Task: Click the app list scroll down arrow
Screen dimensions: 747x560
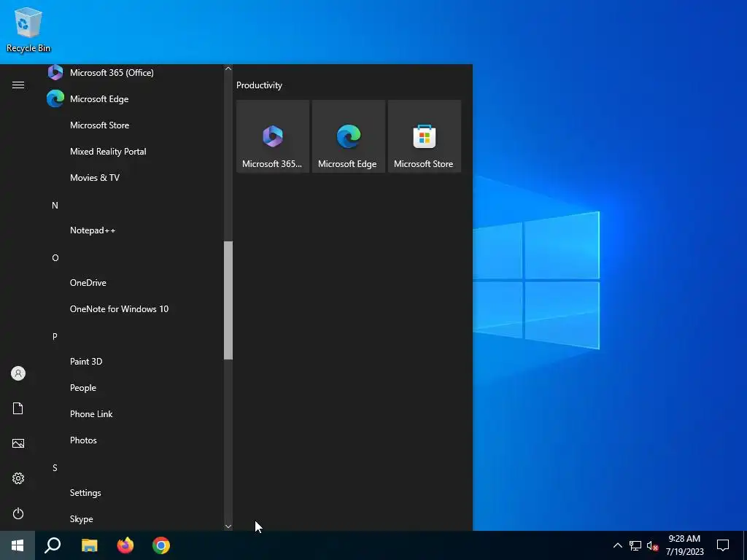Action: tap(228, 526)
